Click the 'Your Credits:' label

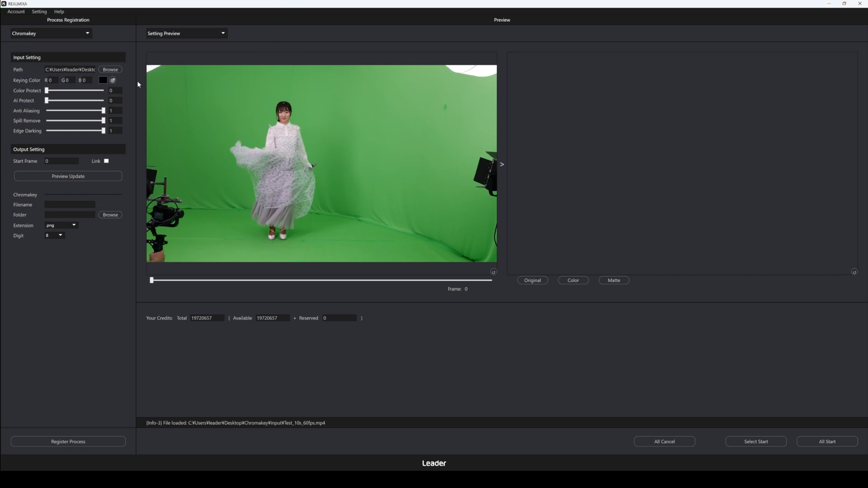pyautogui.click(x=160, y=318)
